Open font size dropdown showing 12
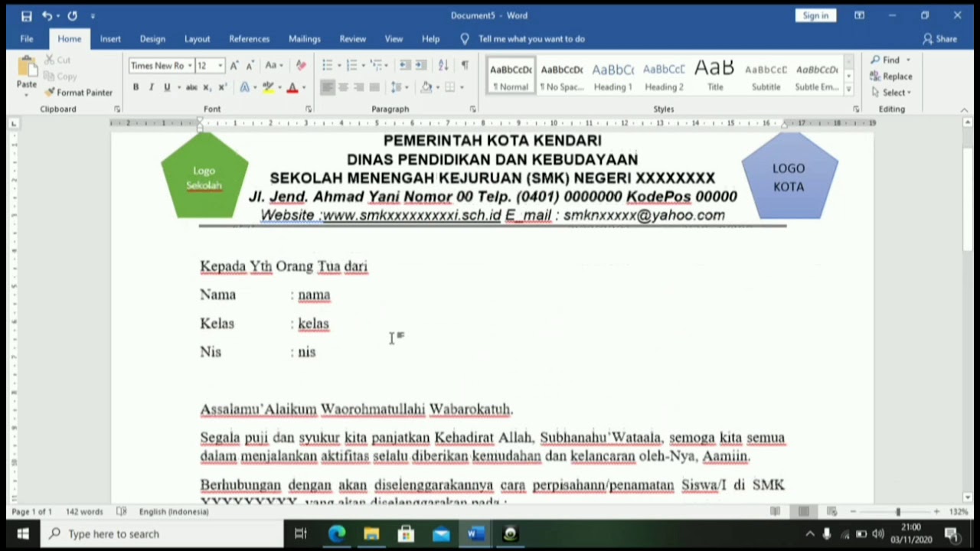Screen dimensions: 980x551 [x=220, y=66]
